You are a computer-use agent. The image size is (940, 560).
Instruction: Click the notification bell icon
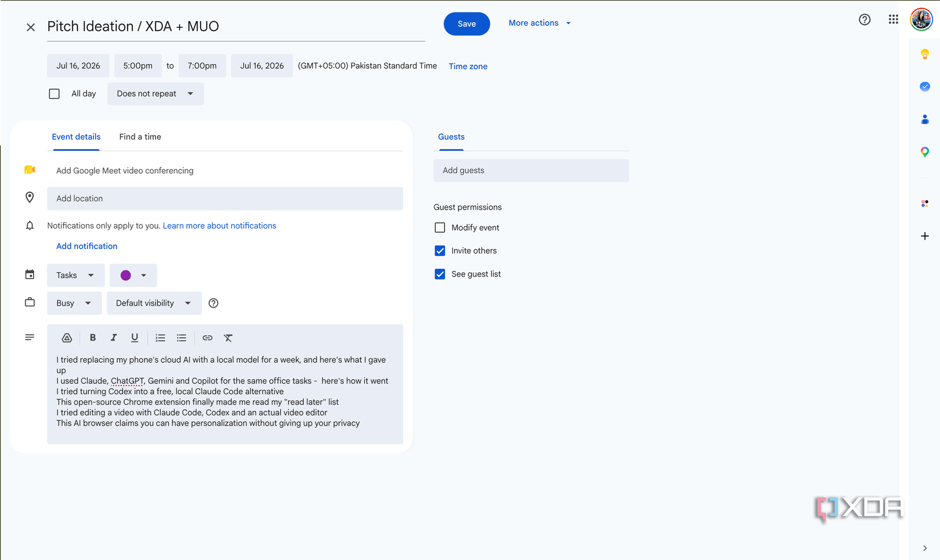(x=30, y=226)
